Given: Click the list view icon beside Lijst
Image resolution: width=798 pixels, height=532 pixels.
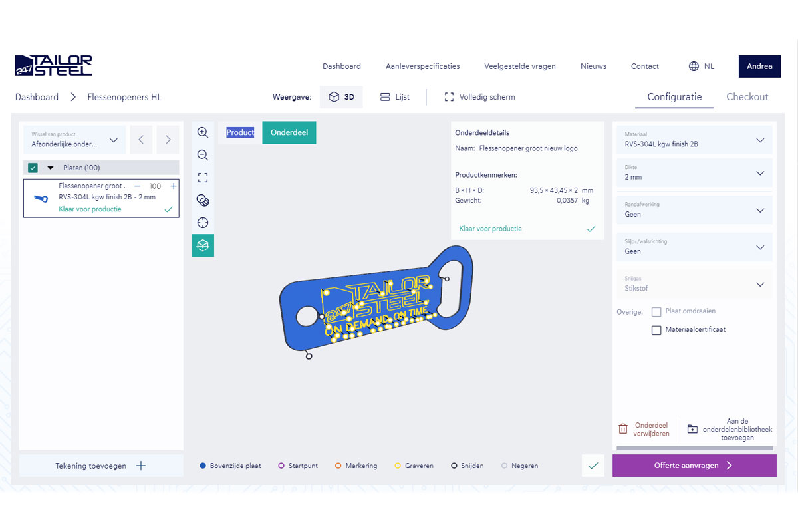Looking at the screenshot, I should tap(385, 97).
